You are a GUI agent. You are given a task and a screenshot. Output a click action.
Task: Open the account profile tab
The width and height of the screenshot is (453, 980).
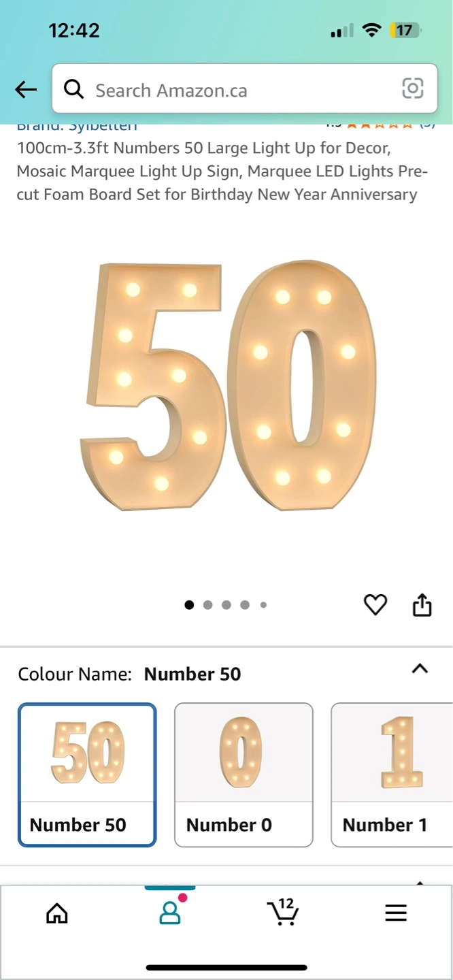[x=170, y=913]
